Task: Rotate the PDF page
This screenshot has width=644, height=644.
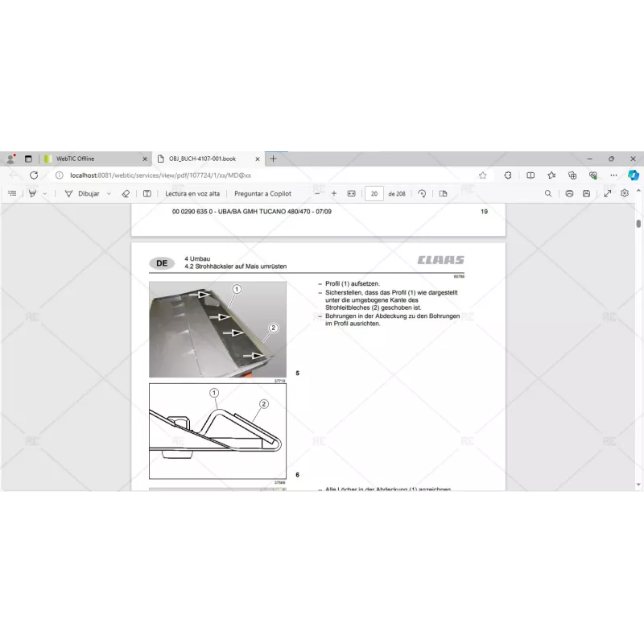Action: (x=421, y=193)
